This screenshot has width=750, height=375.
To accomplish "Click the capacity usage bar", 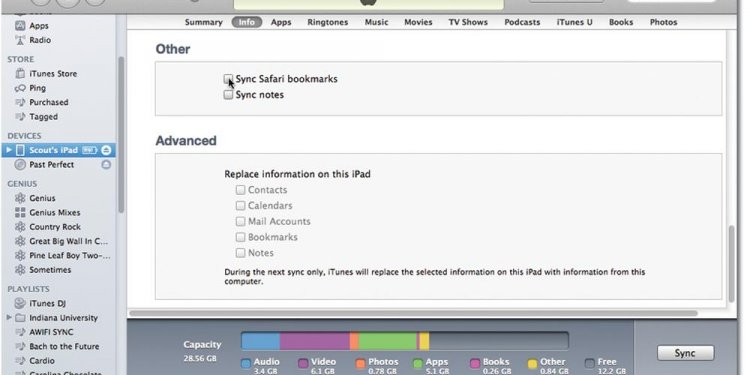I will tap(405, 342).
